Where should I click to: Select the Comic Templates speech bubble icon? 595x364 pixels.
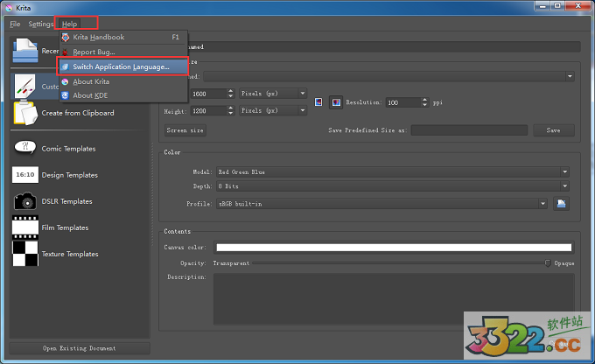[25, 148]
